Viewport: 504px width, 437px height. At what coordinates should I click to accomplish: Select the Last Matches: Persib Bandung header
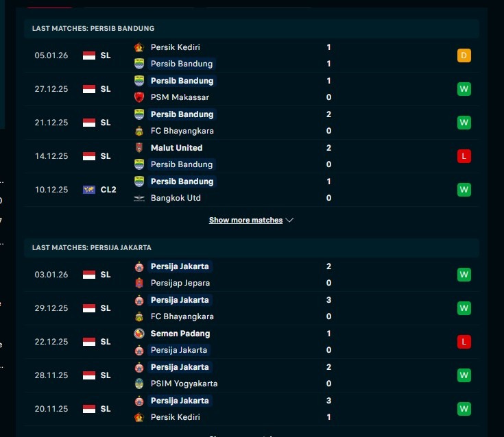93,28
